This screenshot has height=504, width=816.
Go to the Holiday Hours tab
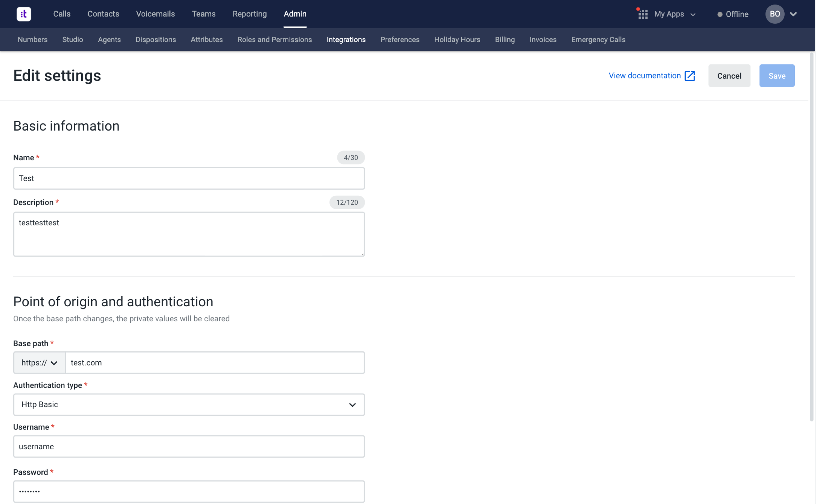pos(457,40)
